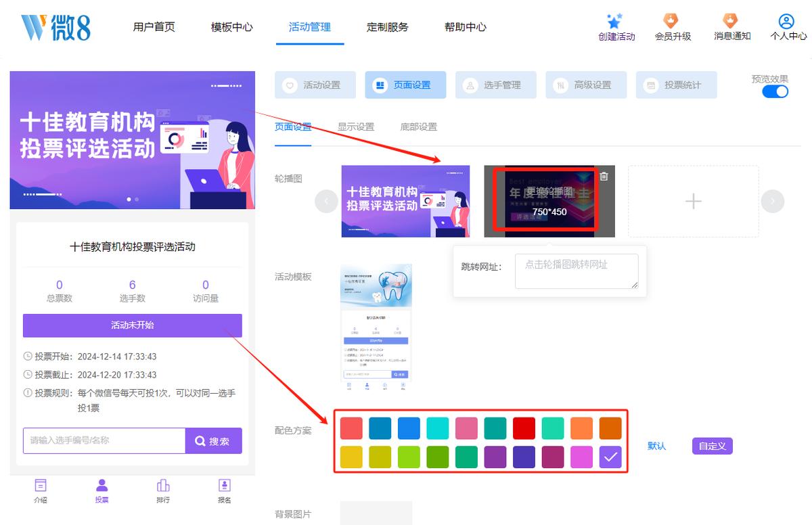The image size is (812, 525).
Task: Click the 微8 logo
Action: tap(55, 27)
